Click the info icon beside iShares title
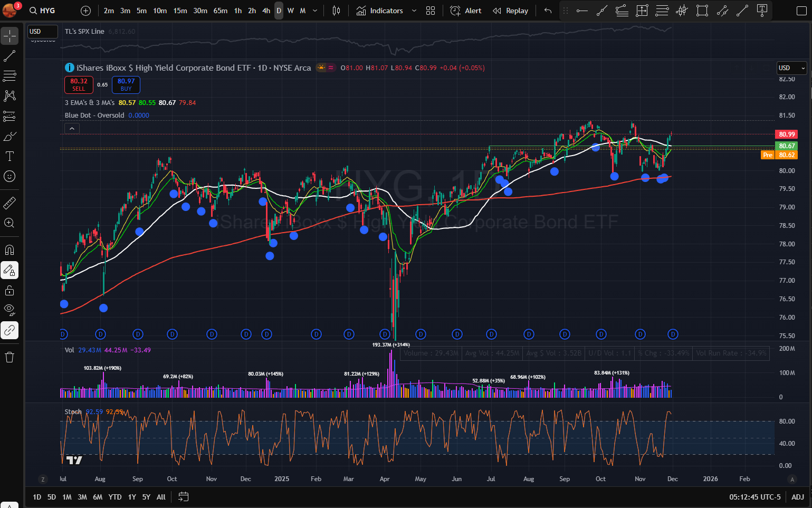 click(x=69, y=68)
